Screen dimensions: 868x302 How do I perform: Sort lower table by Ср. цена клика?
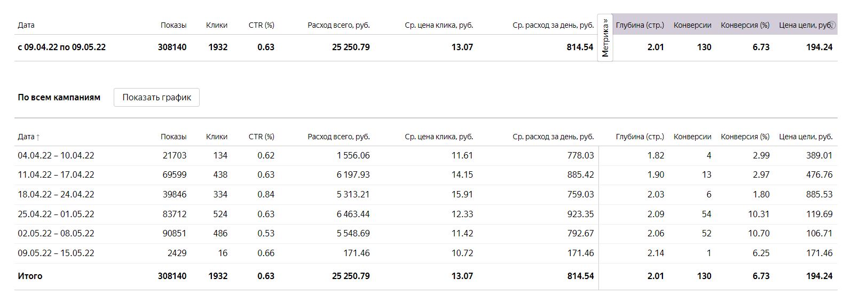pyautogui.click(x=439, y=137)
